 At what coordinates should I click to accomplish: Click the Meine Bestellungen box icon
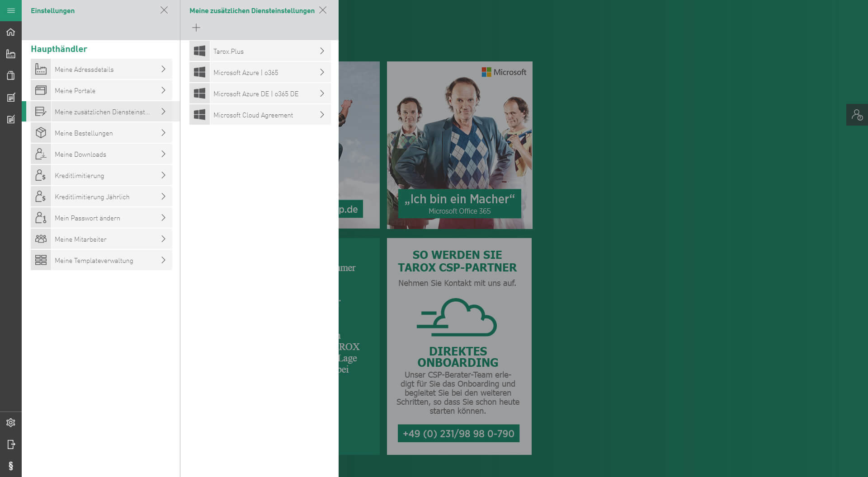(41, 133)
